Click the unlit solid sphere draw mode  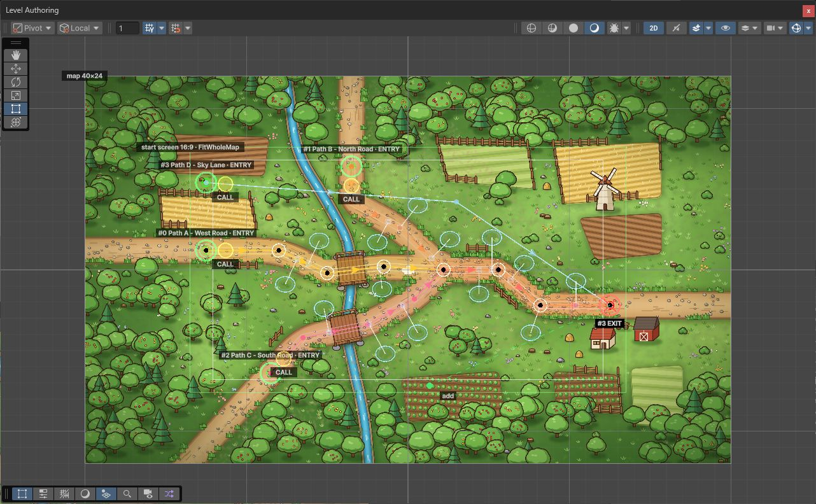[573, 28]
